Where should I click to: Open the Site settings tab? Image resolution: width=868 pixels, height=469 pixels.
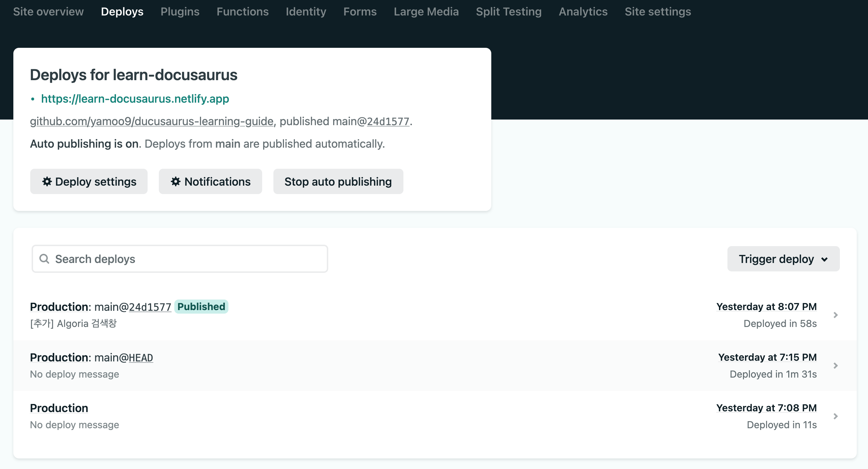click(x=658, y=12)
